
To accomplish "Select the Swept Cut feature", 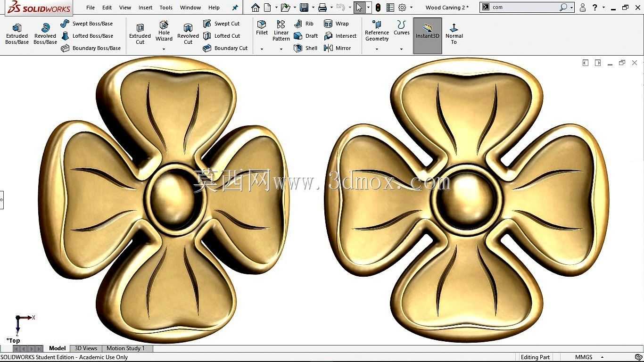I will click(x=221, y=24).
